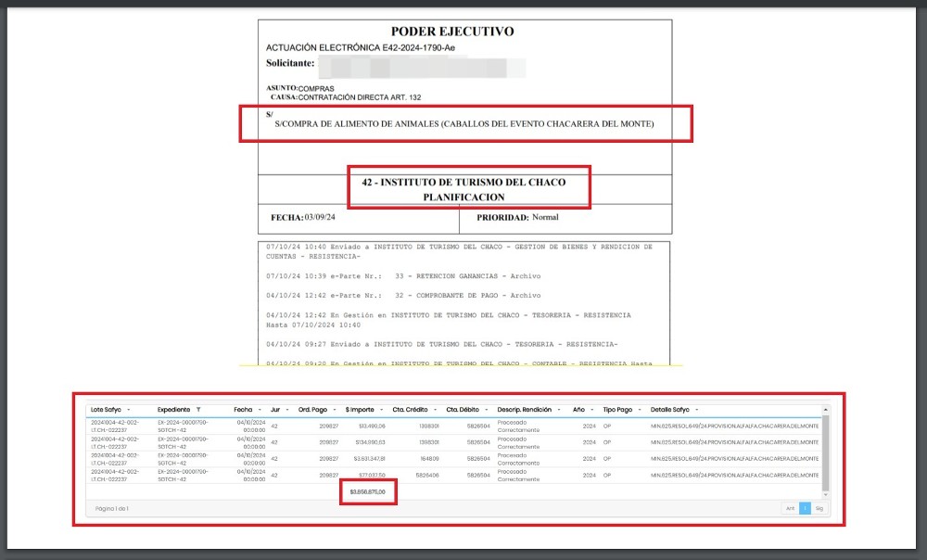Click the Detalle Safyc cell in the $77.037,50 row

735,476
